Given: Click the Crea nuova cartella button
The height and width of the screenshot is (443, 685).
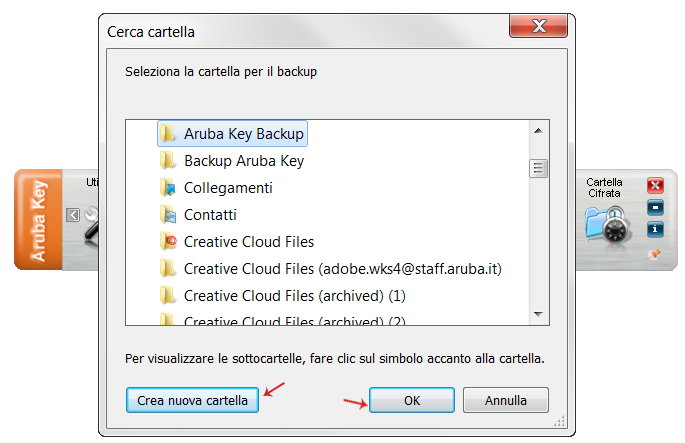Looking at the screenshot, I should 192,400.
